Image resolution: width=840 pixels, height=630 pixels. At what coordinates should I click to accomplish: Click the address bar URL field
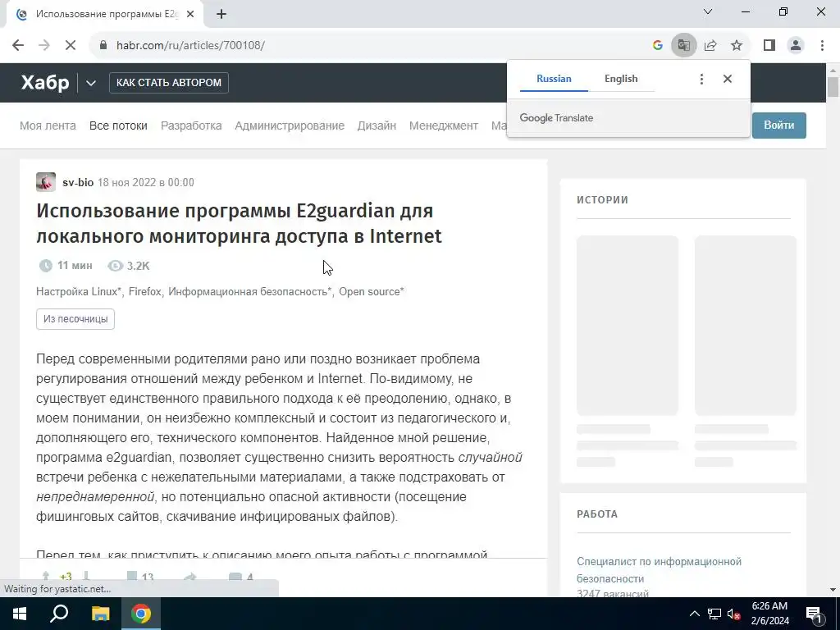click(375, 46)
